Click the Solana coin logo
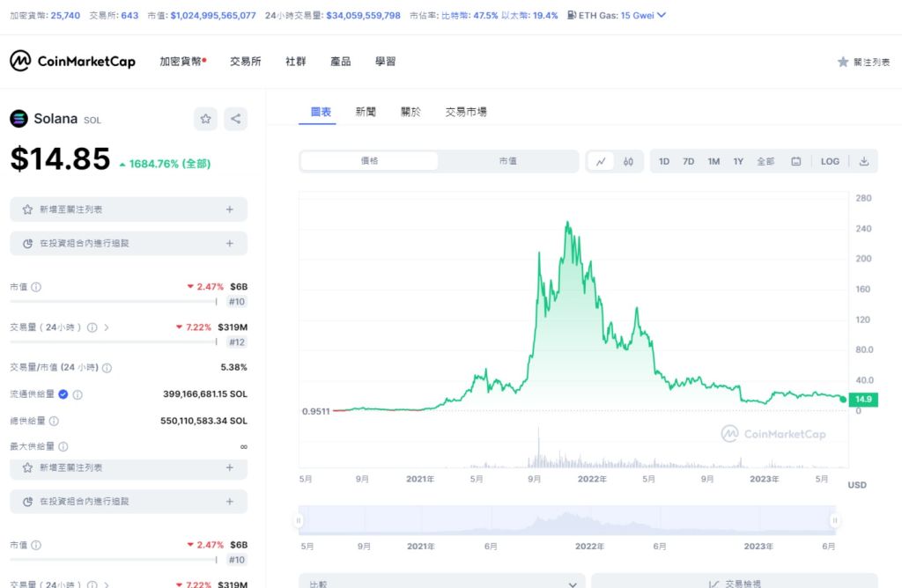Image resolution: width=902 pixels, height=588 pixels. 19,119
